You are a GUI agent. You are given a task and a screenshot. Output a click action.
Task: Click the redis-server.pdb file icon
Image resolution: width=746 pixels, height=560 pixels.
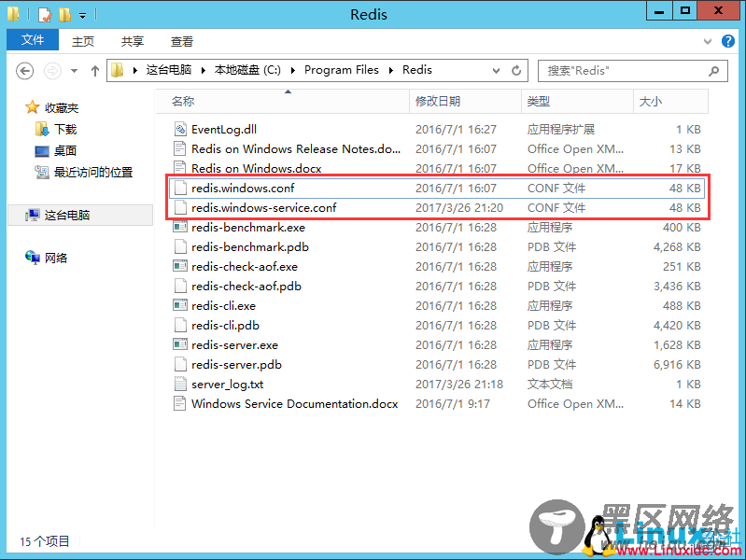180,364
